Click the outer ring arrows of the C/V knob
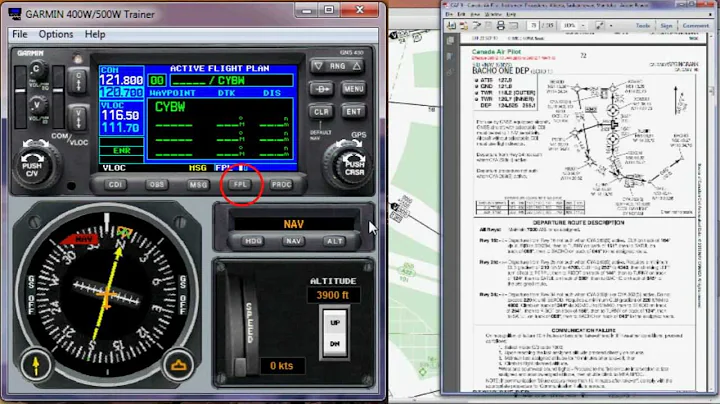The image size is (720, 404). (36, 143)
